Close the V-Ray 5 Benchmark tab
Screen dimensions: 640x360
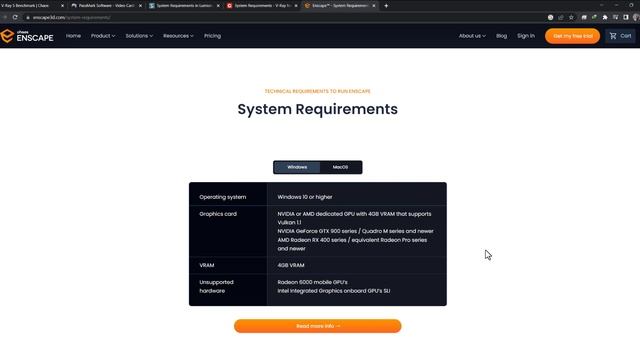tap(62, 6)
